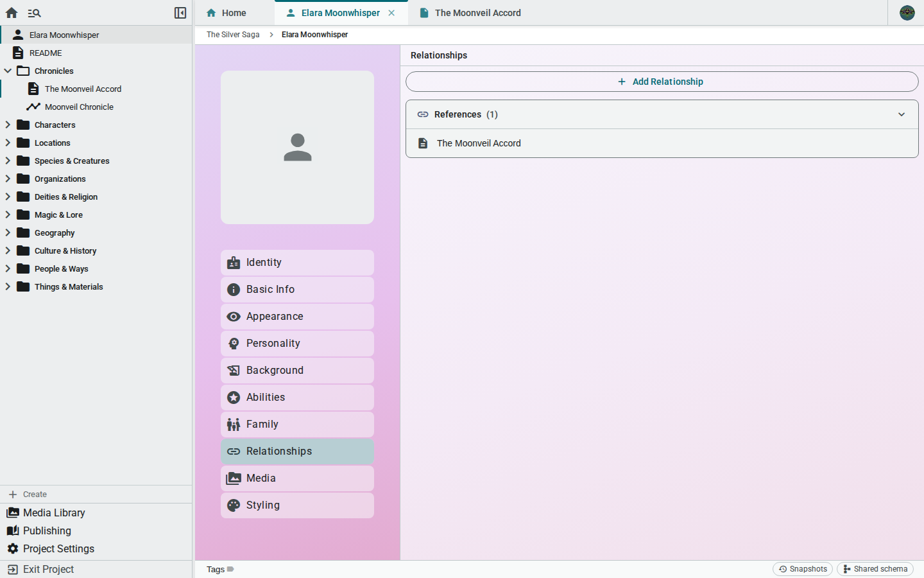Click the Personality head icon
The image size is (924, 578).
[234, 344]
